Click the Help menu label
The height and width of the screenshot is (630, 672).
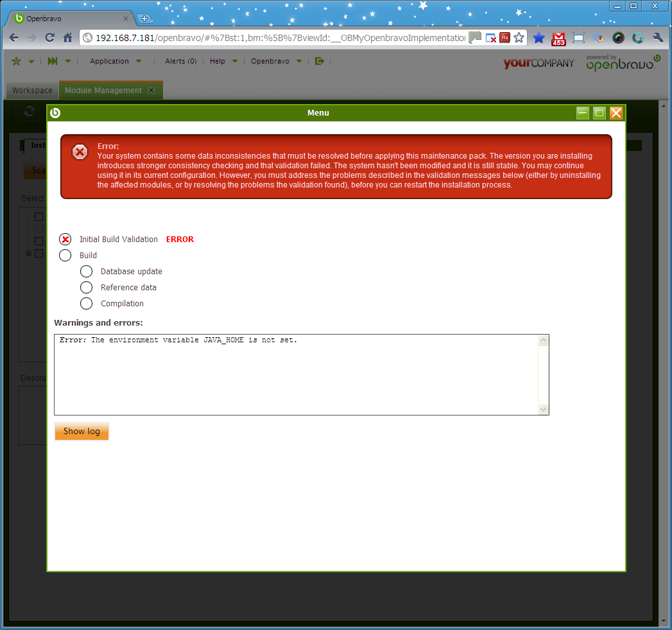tap(218, 61)
